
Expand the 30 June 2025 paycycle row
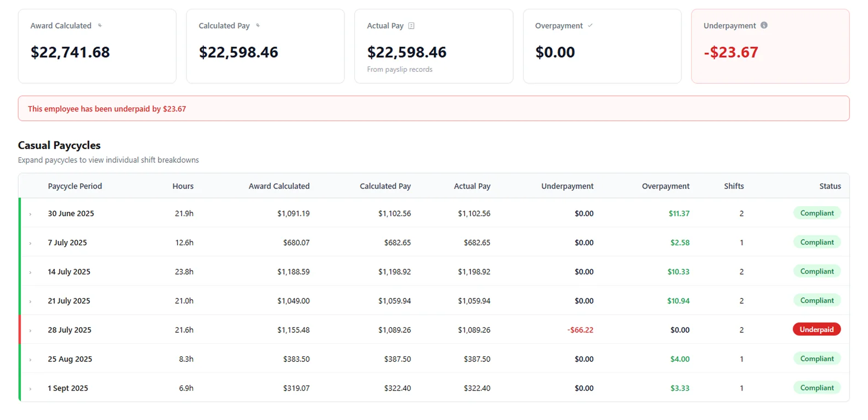tap(30, 214)
